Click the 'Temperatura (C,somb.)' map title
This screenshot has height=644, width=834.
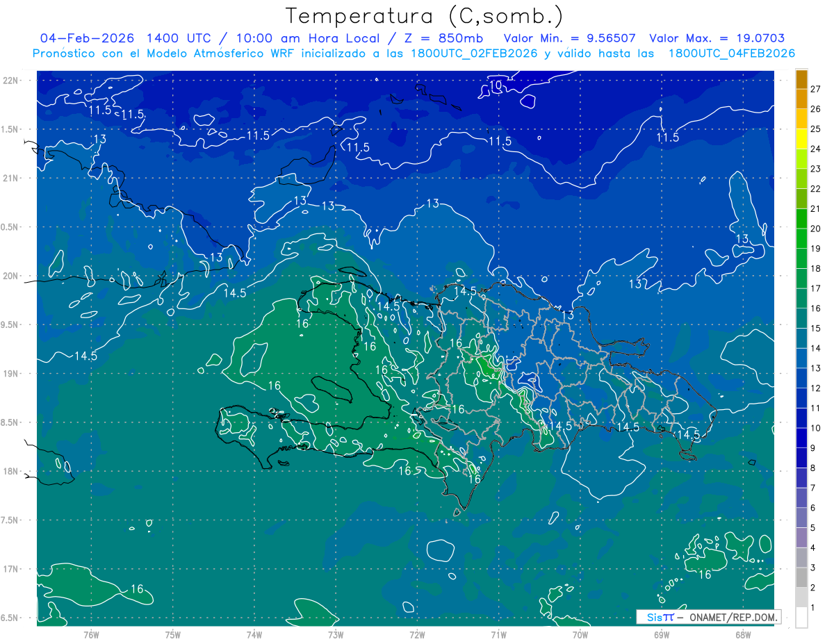coord(424,16)
